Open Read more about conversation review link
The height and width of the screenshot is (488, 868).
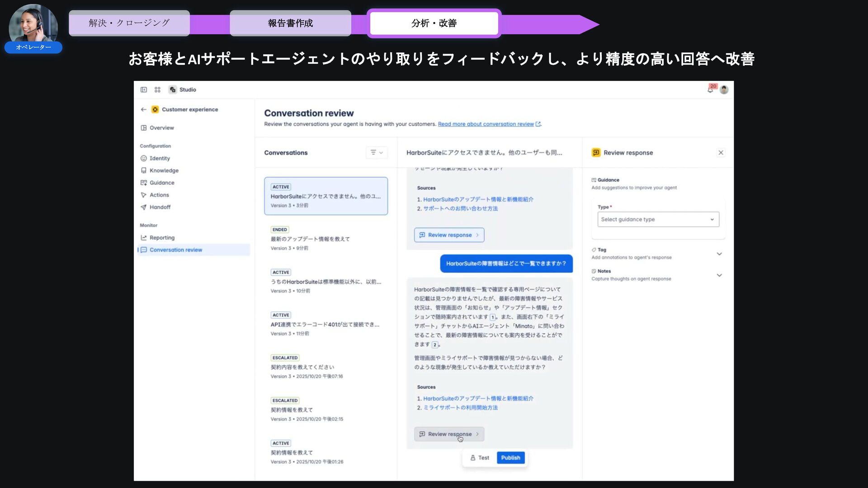tap(486, 124)
